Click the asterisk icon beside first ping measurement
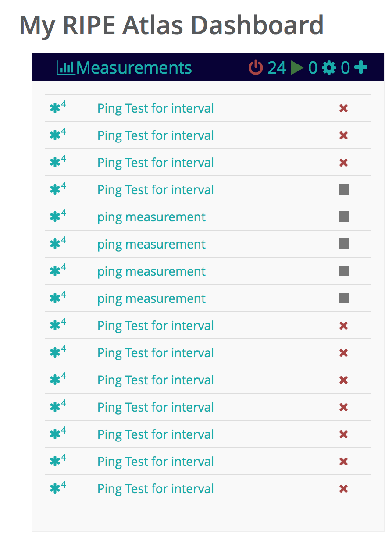392x533 pixels. coord(55,217)
